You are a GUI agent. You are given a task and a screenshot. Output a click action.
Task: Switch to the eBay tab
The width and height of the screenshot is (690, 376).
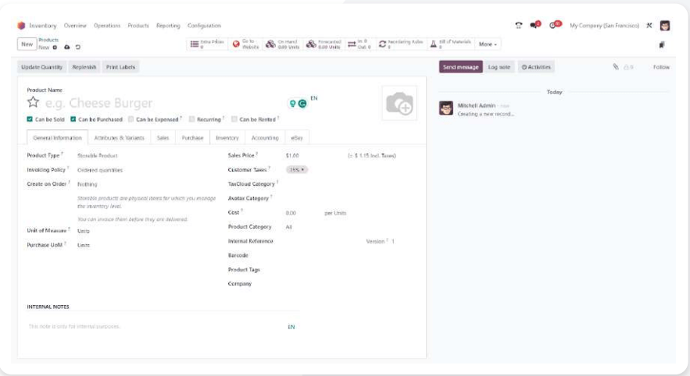point(297,138)
